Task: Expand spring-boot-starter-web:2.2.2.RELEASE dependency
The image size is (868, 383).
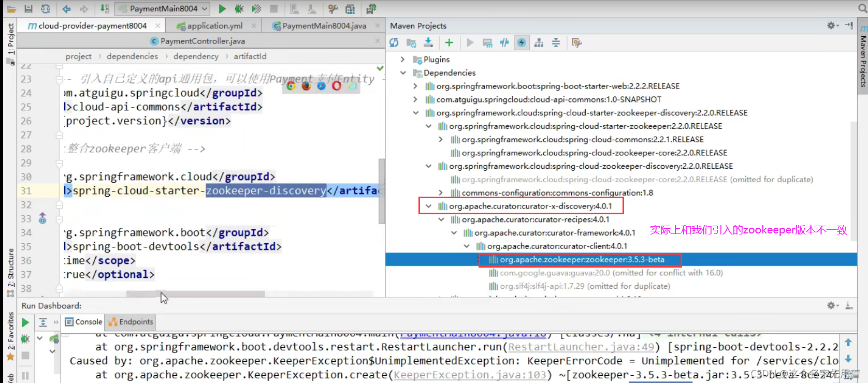Action: coord(415,86)
